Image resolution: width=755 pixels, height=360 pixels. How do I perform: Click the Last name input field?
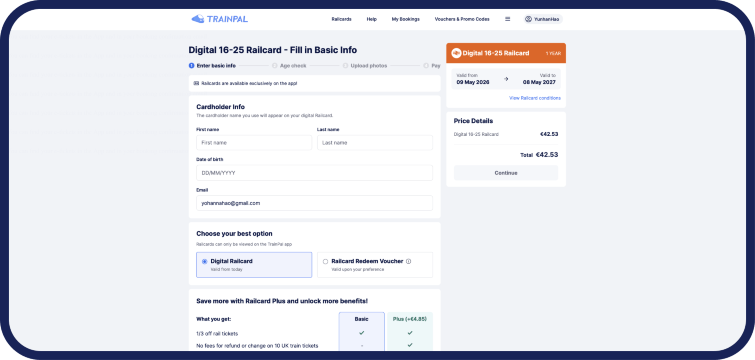click(x=375, y=143)
